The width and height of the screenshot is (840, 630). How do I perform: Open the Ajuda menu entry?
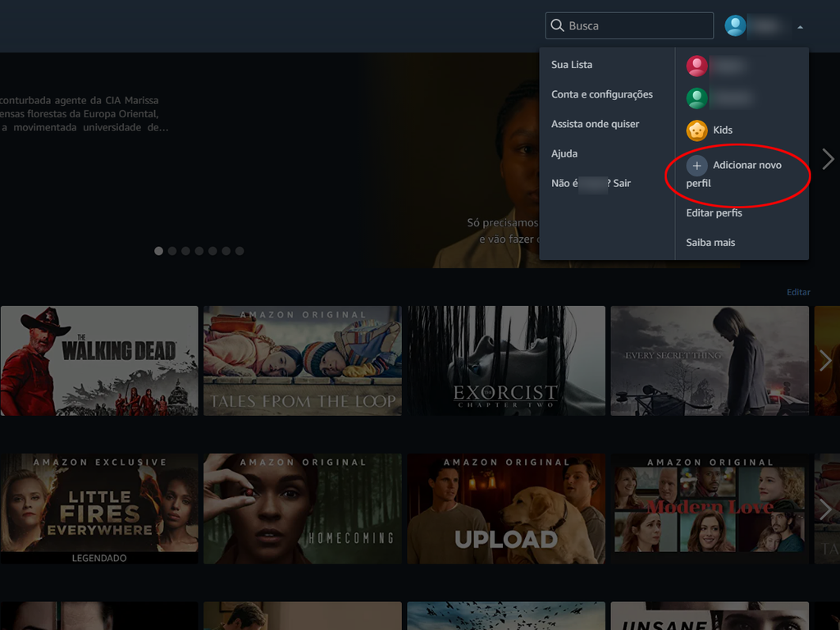564,153
